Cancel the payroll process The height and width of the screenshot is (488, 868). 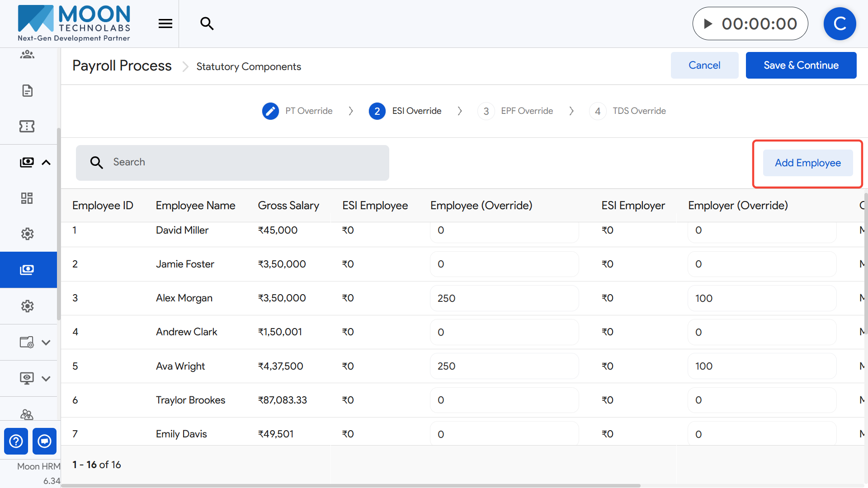click(x=704, y=66)
